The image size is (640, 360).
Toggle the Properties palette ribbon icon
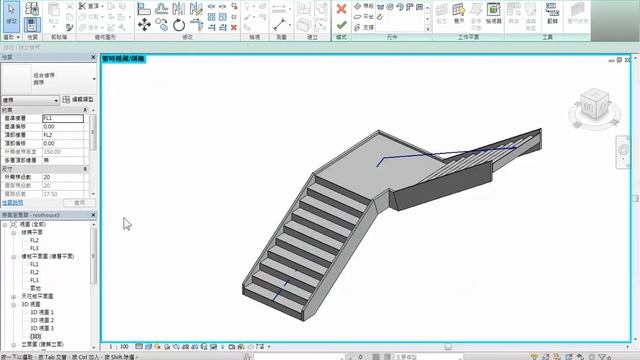click(x=32, y=25)
